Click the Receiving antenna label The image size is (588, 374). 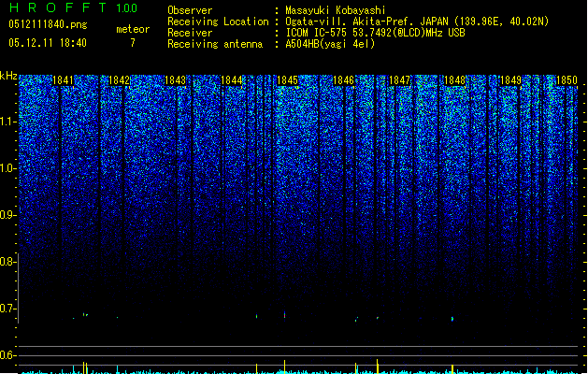215,44
